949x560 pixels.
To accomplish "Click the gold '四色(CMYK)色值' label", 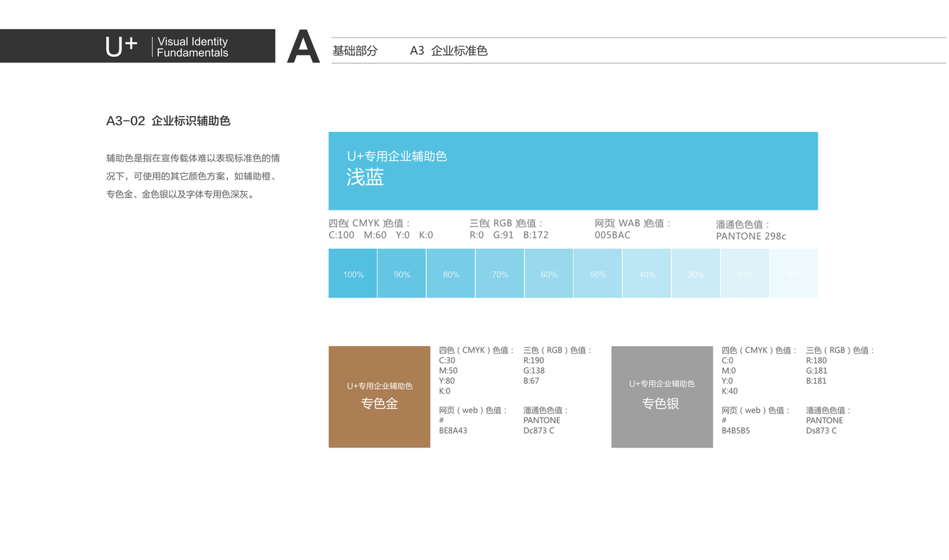I will tap(477, 350).
